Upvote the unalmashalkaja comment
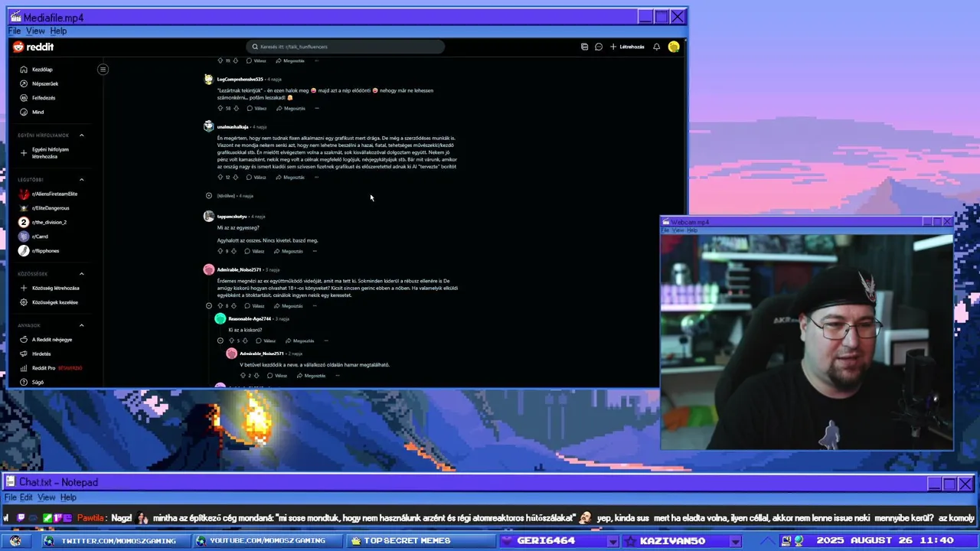Image resolution: width=980 pixels, height=551 pixels. coord(220,177)
